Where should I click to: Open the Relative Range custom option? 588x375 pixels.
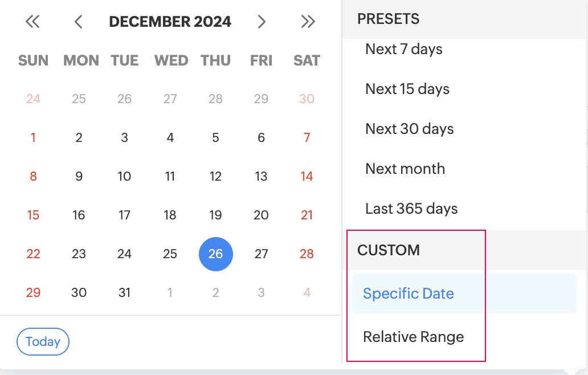[x=414, y=337]
